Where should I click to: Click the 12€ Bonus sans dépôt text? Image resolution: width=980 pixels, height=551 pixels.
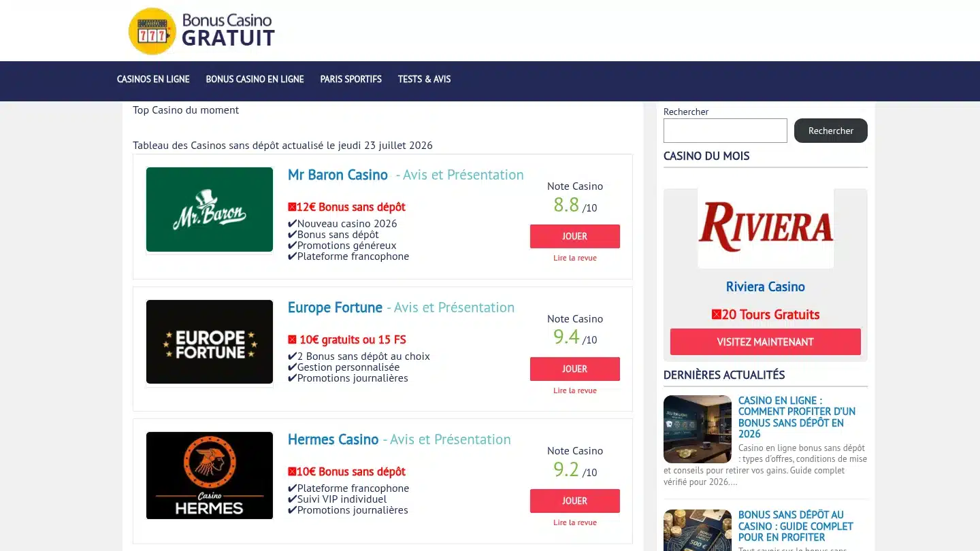346,207
